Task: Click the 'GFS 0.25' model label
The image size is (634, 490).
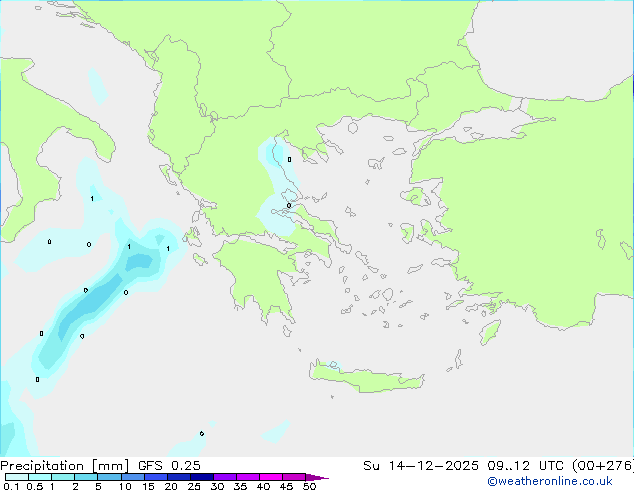Action: [x=169, y=466]
